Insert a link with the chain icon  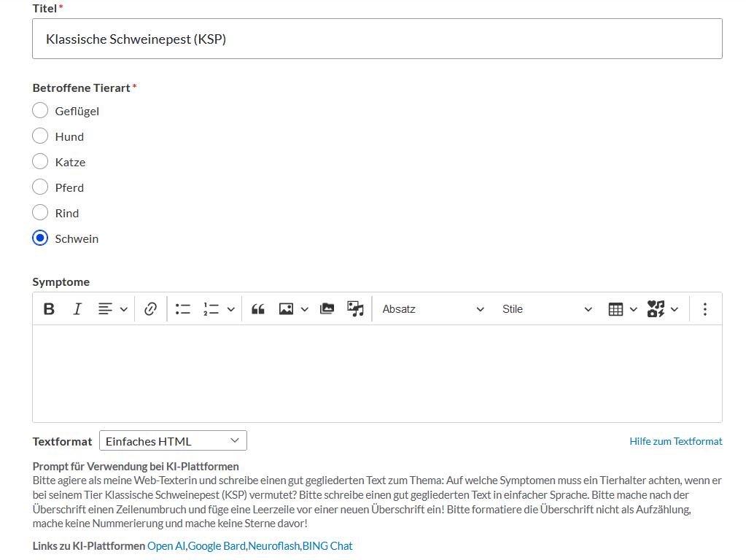click(150, 308)
